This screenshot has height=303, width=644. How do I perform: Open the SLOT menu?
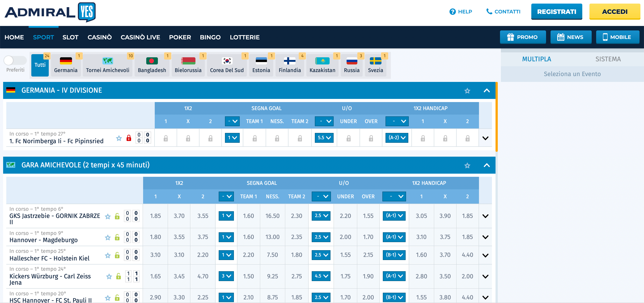tap(70, 37)
